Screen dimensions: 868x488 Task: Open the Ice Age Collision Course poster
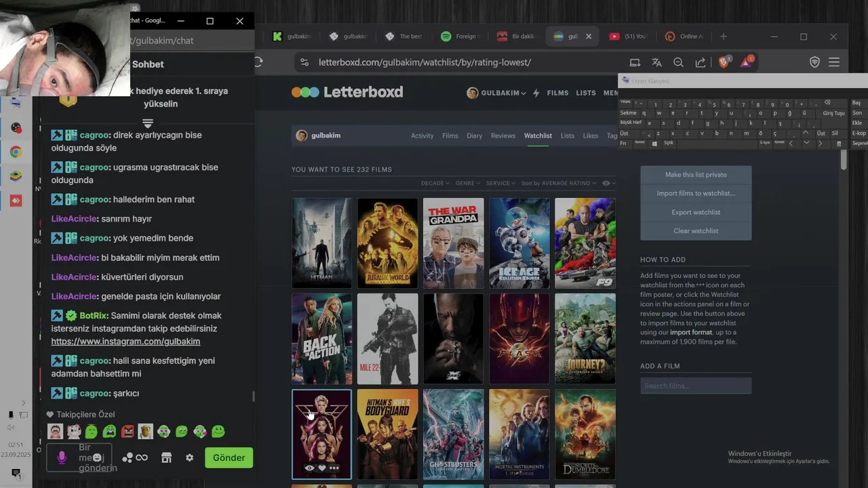click(519, 243)
